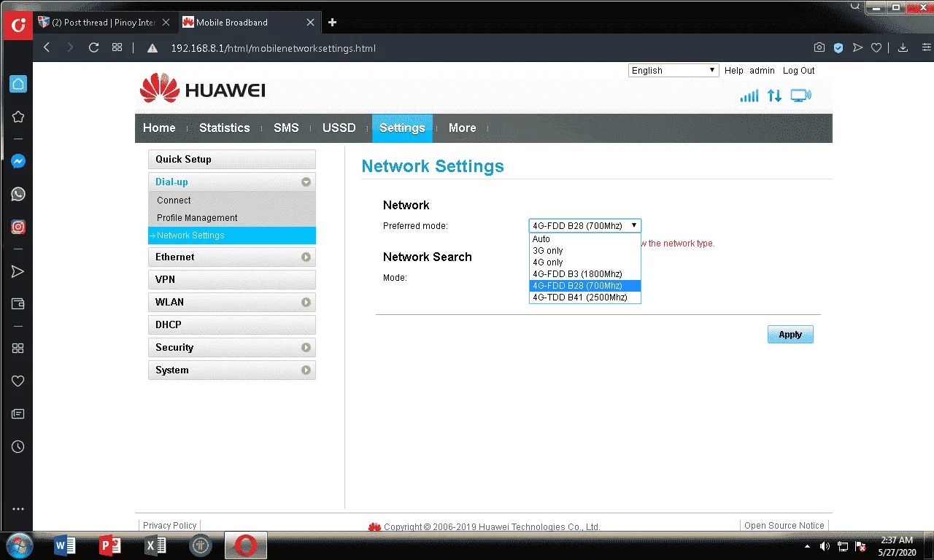
Task: Open sidebar crypto wallet icon
Action: 18,303
